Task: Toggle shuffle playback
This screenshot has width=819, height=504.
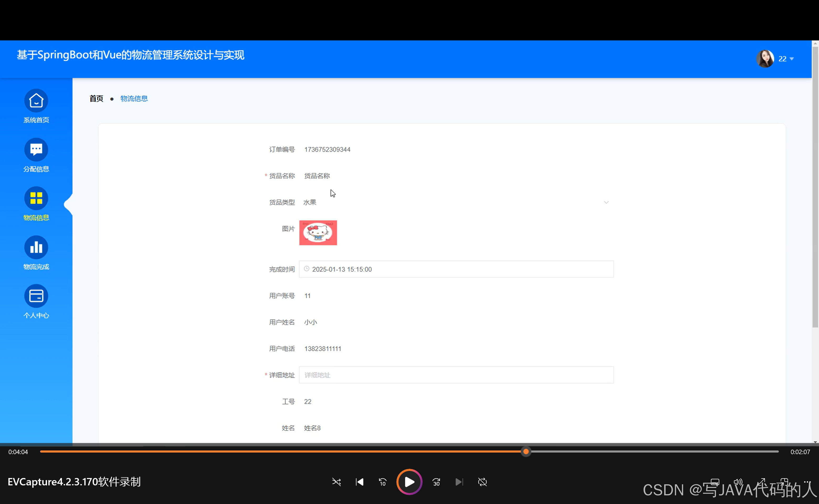Action: [336, 482]
